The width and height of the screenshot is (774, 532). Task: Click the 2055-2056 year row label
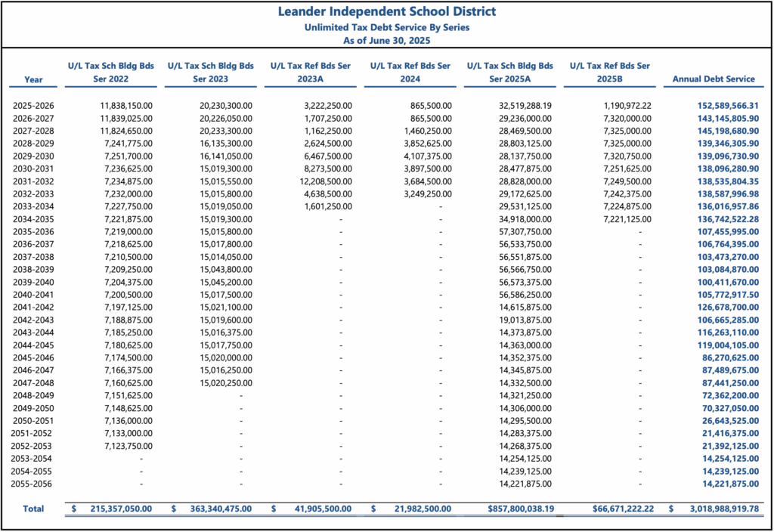[x=31, y=484]
